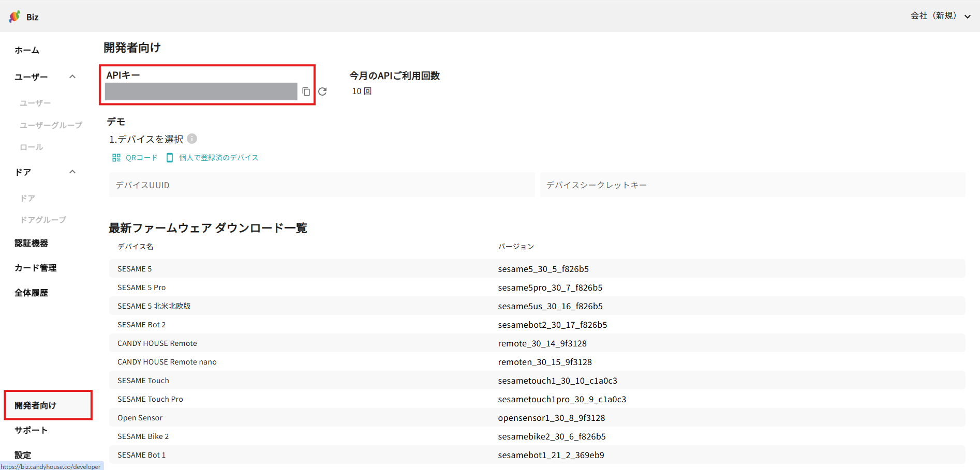The height and width of the screenshot is (470, 980).
Task: Open the ドア sub-item in the sidebar
Action: pyautogui.click(x=27, y=198)
